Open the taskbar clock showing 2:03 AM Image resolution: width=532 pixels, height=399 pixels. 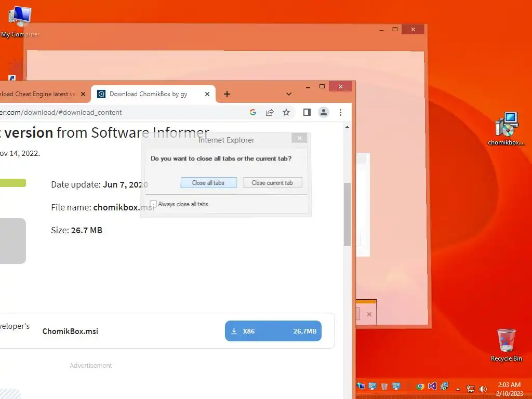click(509, 389)
